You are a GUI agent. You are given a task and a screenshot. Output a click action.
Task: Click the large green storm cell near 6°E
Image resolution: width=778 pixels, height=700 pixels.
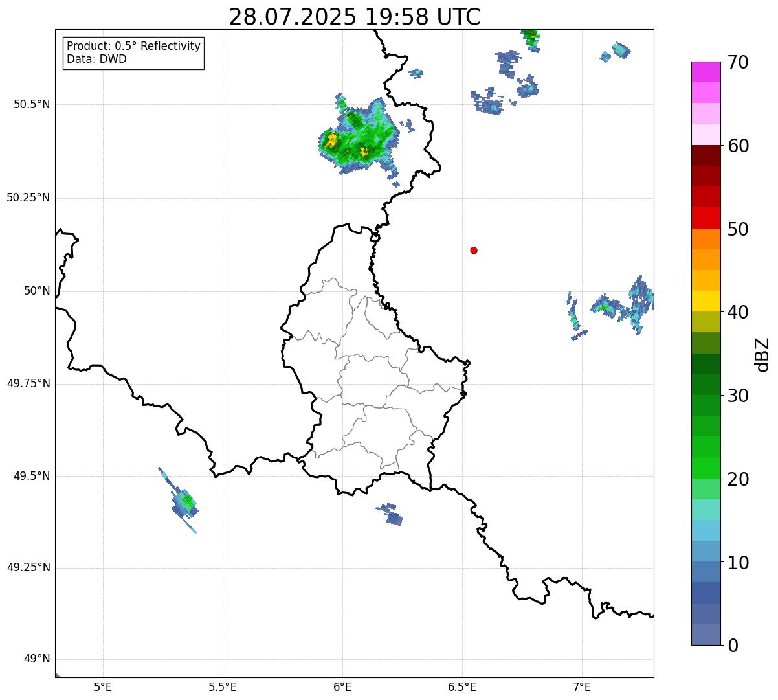point(360,137)
